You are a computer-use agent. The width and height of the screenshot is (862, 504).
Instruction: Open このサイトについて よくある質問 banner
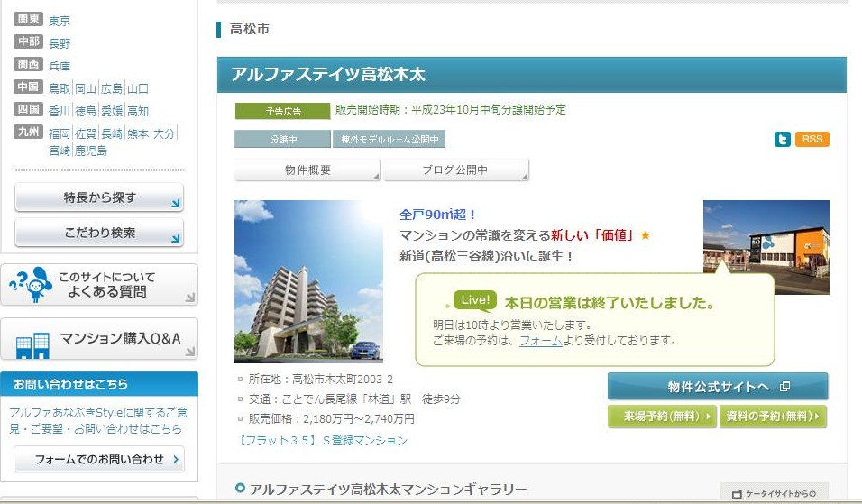coord(99,285)
